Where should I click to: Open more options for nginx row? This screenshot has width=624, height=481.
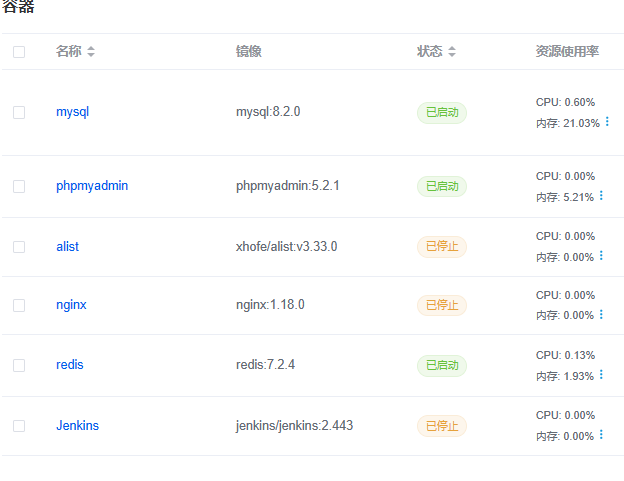click(601, 314)
